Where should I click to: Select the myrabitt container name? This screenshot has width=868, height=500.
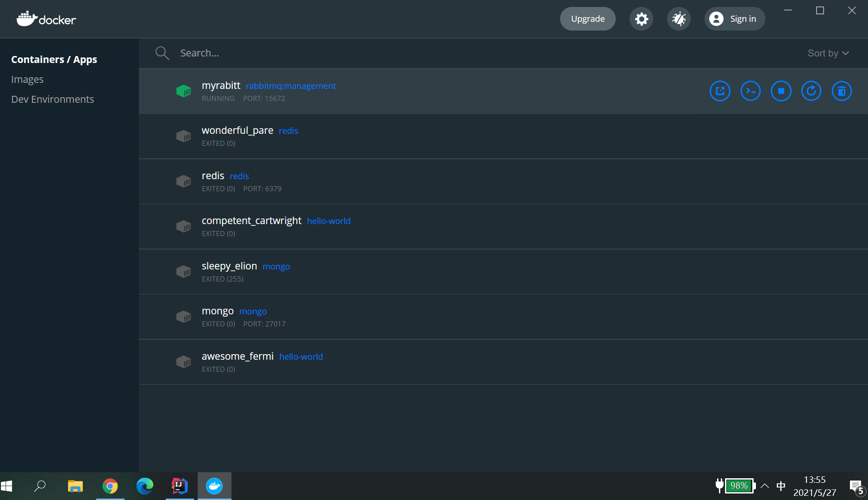[221, 86]
